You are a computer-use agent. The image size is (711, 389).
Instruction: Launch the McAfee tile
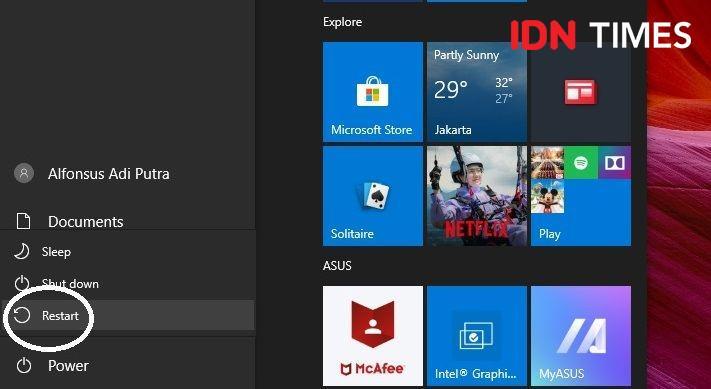373,336
